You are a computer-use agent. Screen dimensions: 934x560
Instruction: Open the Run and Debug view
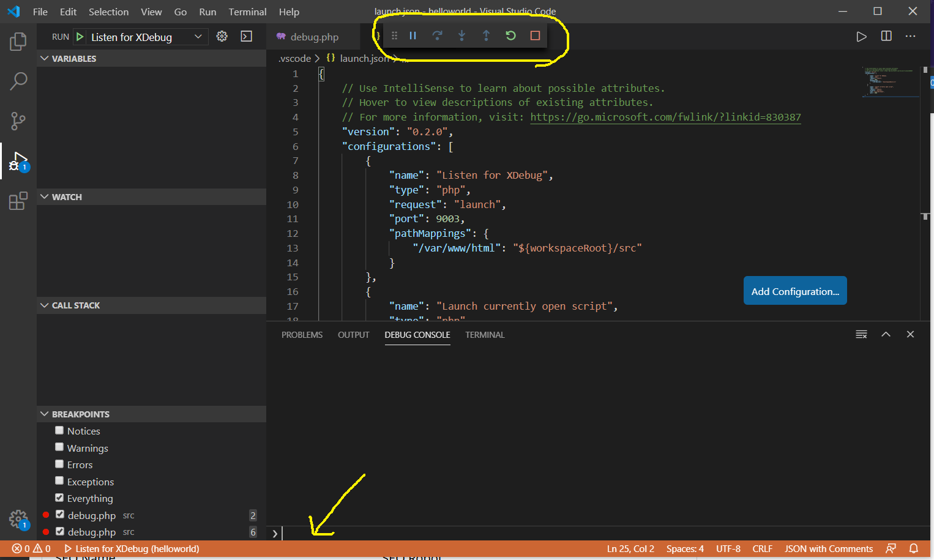click(18, 162)
